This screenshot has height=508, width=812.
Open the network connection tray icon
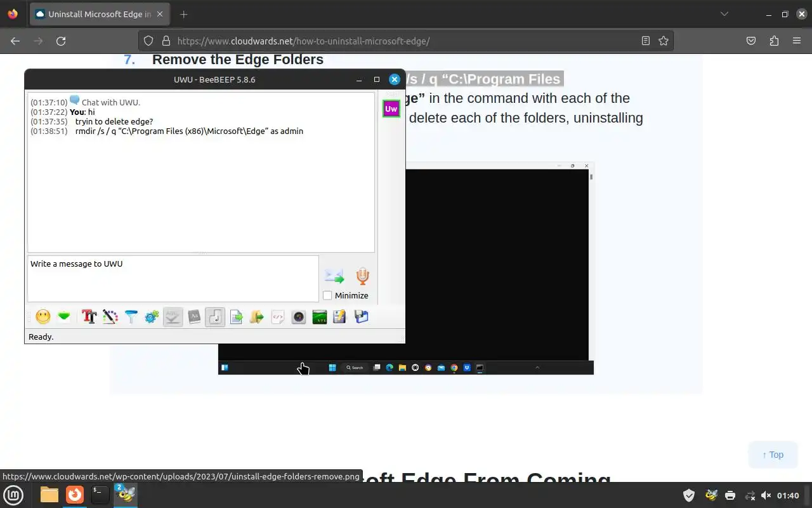(x=750, y=495)
